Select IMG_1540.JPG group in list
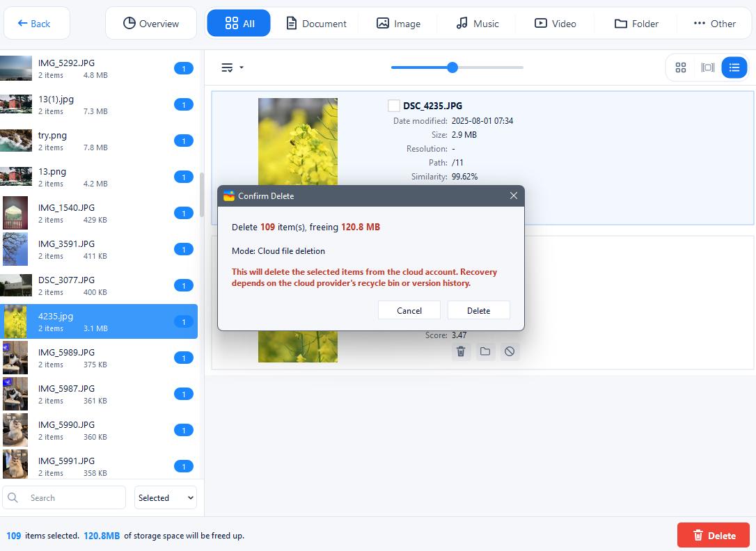Screen dimensions: 756x551 pos(99,213)
